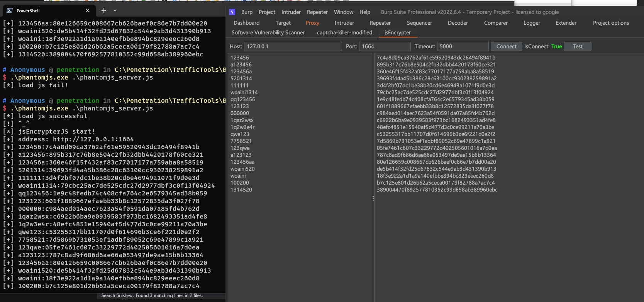Click terminal line starting '1q2w3e4r:48efc4851e'
The image size is (644, 302).
tap(105, 224)
